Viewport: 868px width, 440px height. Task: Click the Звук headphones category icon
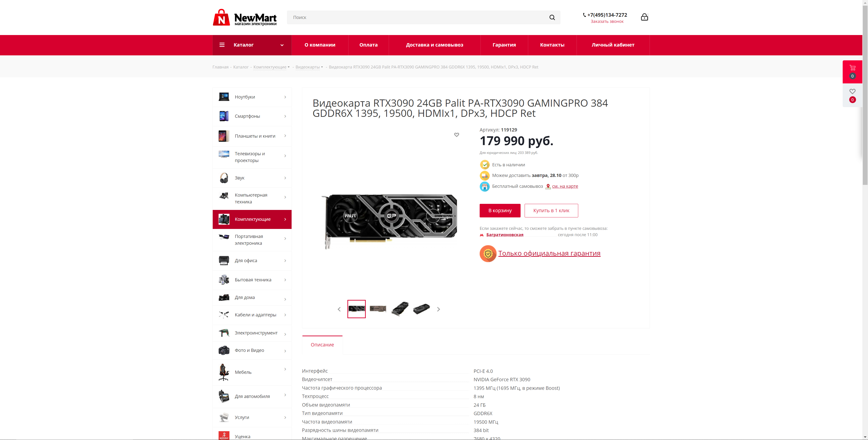click(x=224, y=178)
